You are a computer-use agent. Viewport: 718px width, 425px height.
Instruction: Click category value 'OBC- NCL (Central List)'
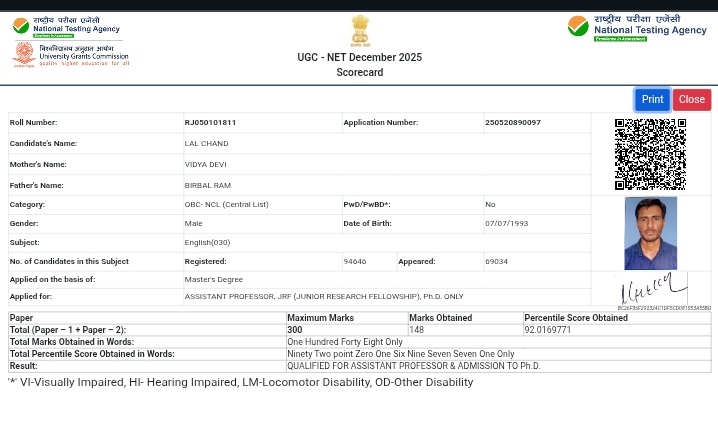point(227,204)
